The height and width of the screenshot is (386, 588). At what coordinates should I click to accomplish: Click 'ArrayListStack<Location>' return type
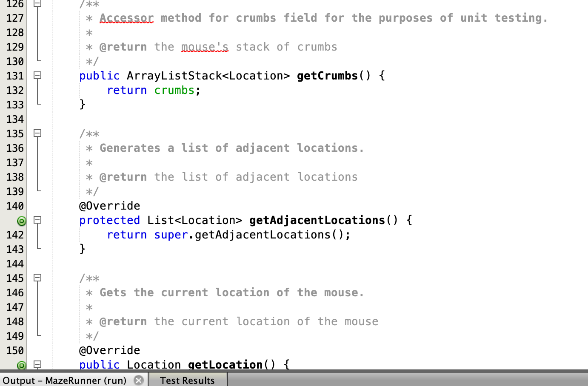[x=208, y=76]
